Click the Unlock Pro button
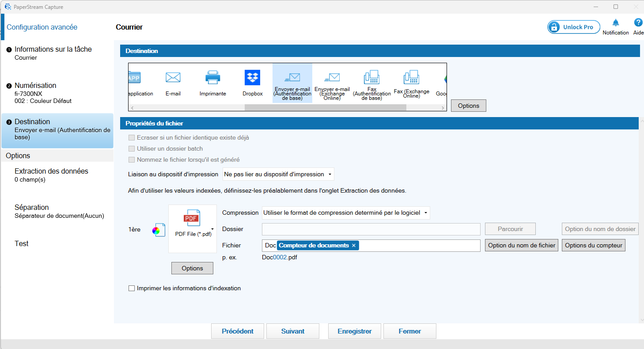 [574, 27]
